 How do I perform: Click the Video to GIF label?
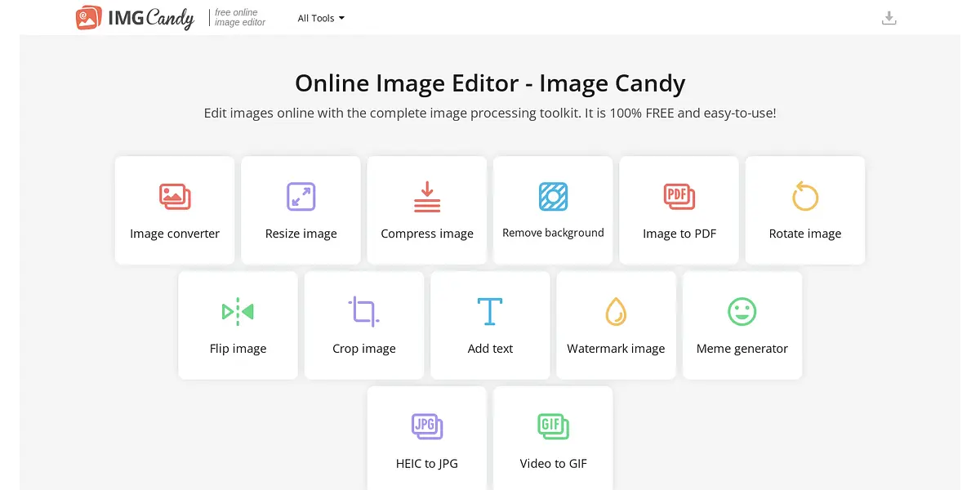[x=553, y=464]
